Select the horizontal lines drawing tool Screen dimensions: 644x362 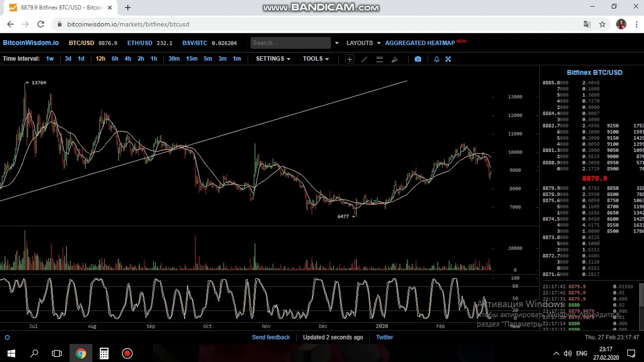point(379,59)
